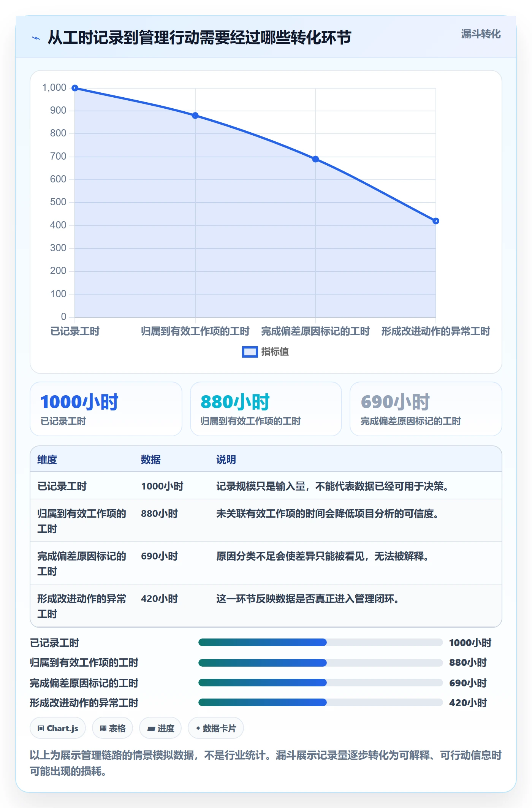Click the 漏斗转化 label in header

(x=481, y=34)
